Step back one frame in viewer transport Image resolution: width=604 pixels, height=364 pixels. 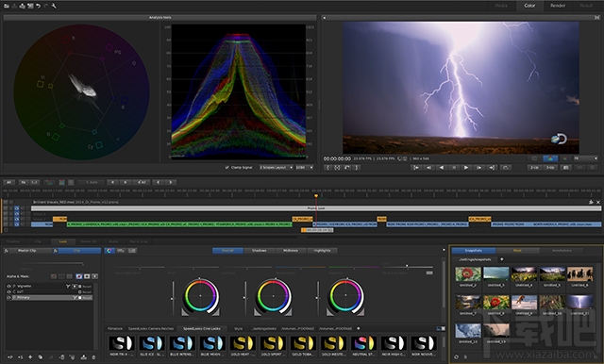[428, 167]
